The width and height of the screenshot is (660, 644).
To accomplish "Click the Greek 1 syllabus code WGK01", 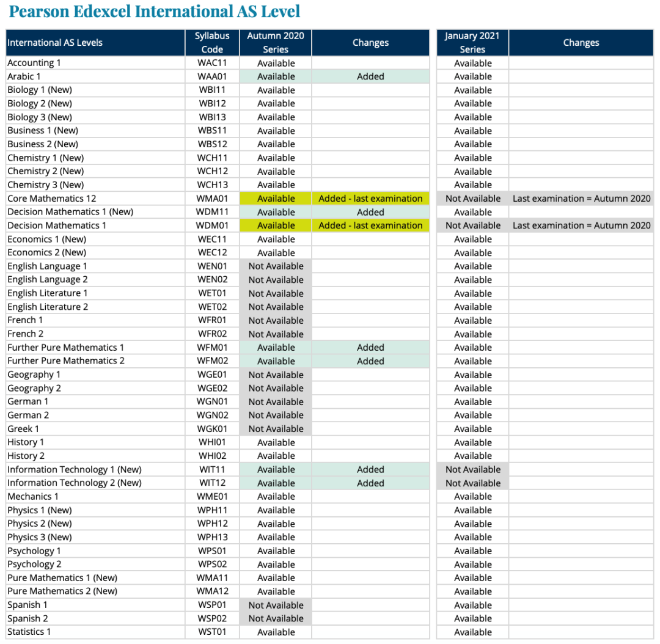I will point(212,429).
